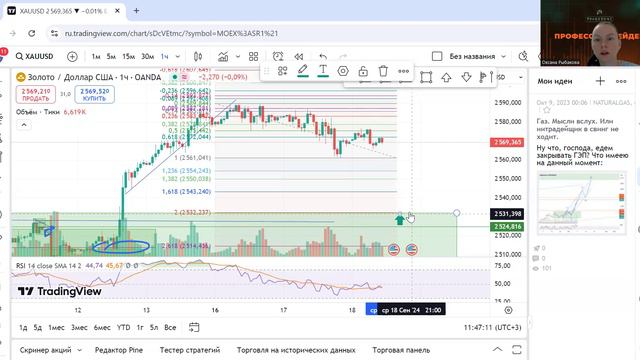
Task: Select the 3мес date range
Action: [x=79, y=327]
